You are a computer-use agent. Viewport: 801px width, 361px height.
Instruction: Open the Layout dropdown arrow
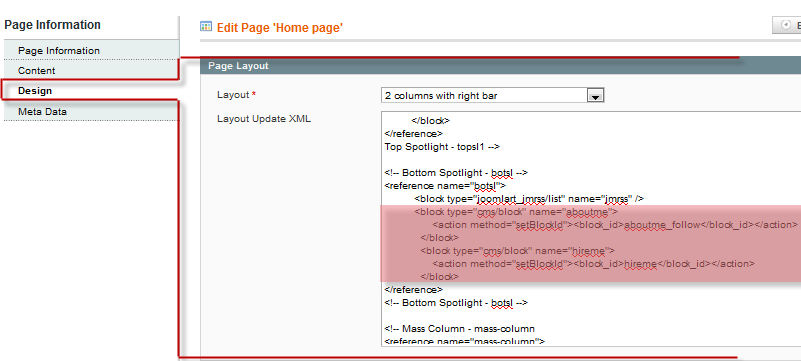tap(595, 95)
